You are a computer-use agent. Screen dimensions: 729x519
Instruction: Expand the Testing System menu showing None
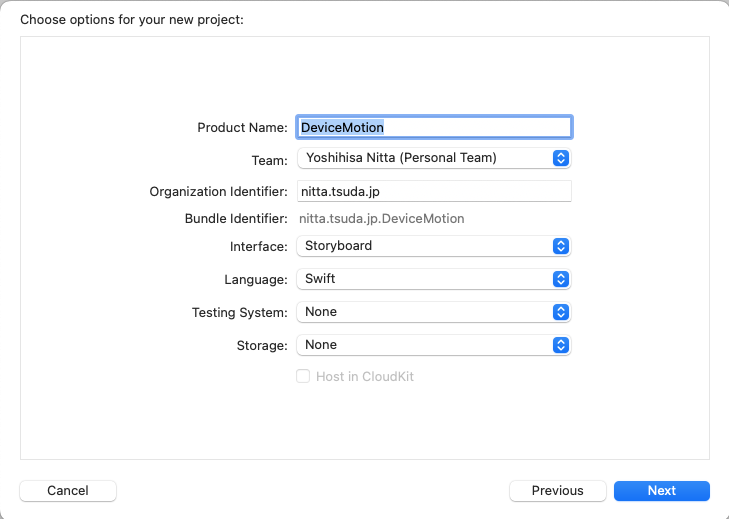coord(425,312)
